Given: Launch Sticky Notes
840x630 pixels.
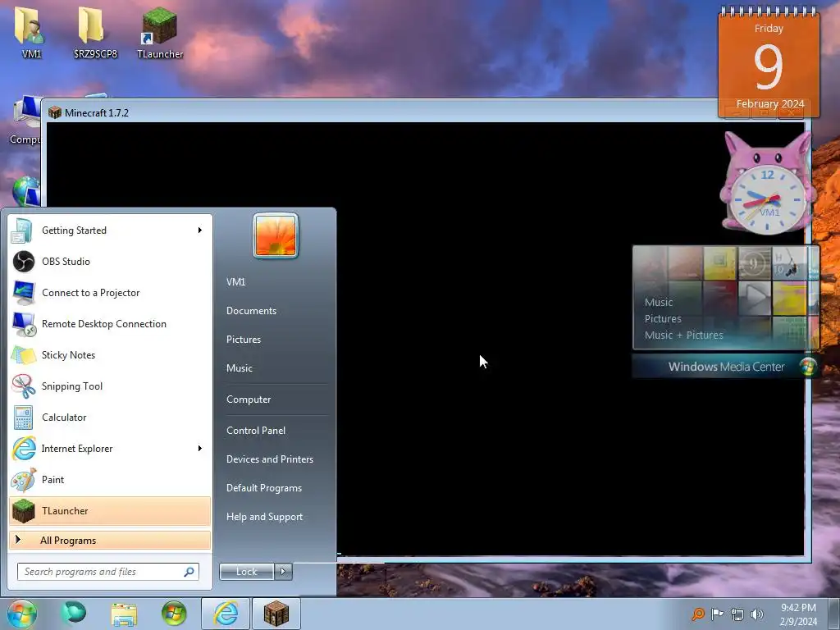Looking at the screenshot, I should pyautogui.click(x=110, y=354).
